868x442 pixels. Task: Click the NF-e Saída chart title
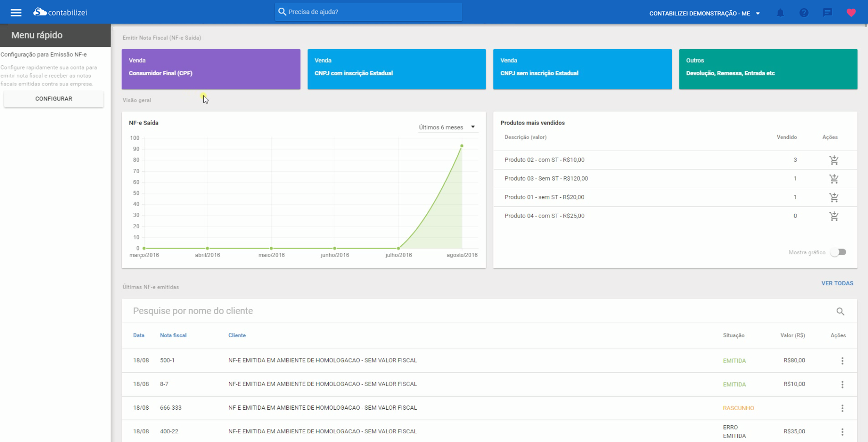143,123
